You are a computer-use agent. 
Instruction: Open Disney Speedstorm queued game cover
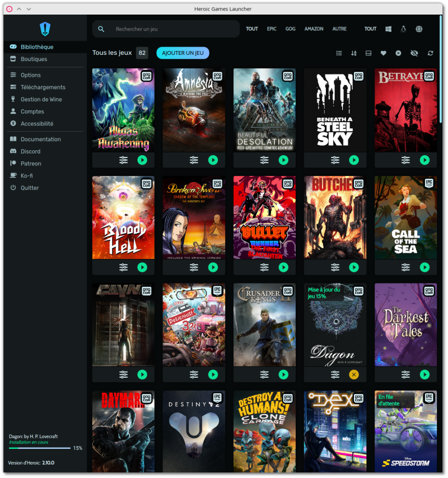tap(405, 431)
